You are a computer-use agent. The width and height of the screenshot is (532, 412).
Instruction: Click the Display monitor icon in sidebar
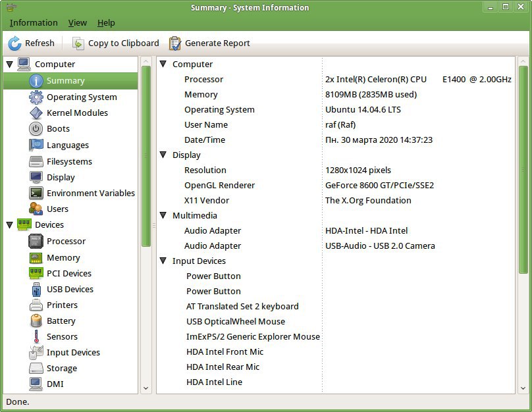[x=36, y=177]
